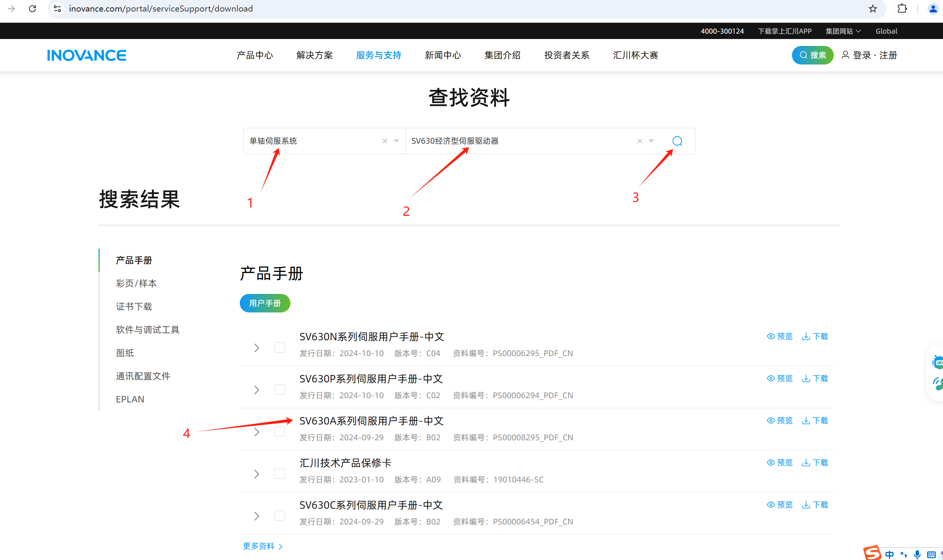Reload the page with browser refresh icon

(x=32, y=8)
